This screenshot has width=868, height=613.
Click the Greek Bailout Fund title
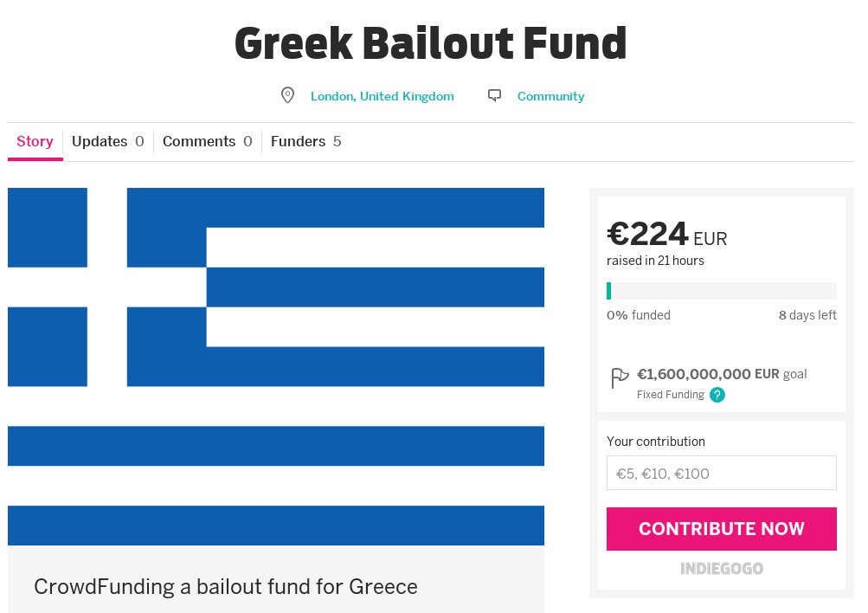tap(430, 43)
